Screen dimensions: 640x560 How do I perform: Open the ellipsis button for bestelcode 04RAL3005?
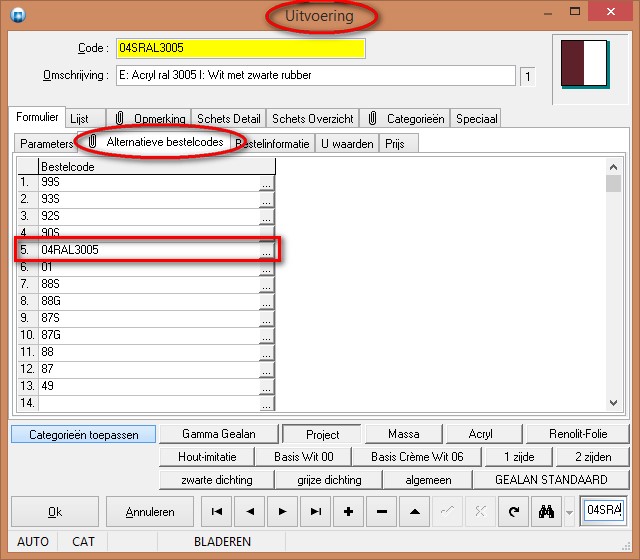267,252
